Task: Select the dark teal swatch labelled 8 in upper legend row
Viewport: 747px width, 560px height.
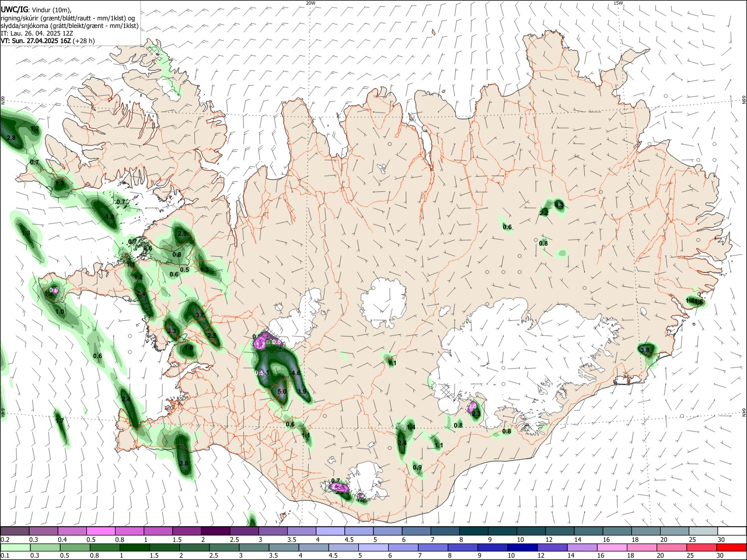Action: [474, 531]
